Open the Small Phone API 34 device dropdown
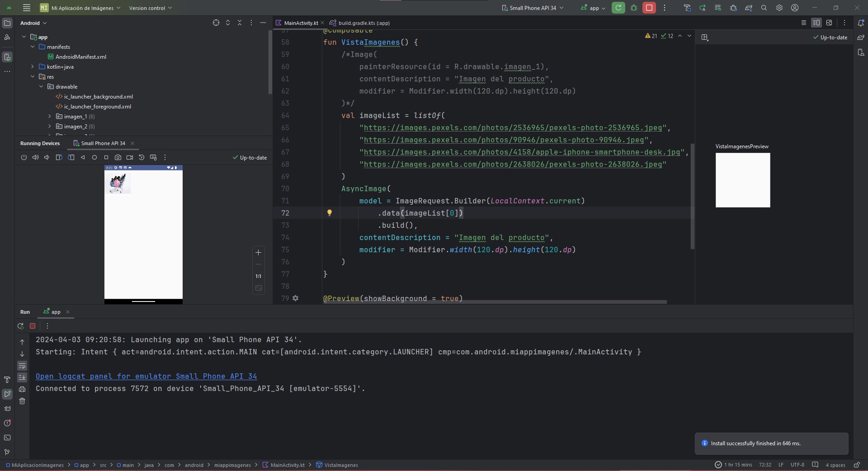 pyautogui.click(x=533, y=8)
